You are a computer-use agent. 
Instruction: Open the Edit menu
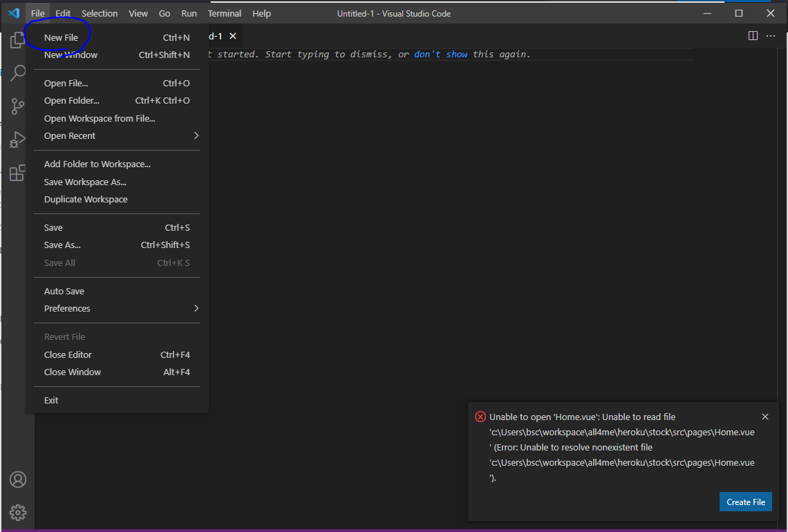tap(63, 14)
